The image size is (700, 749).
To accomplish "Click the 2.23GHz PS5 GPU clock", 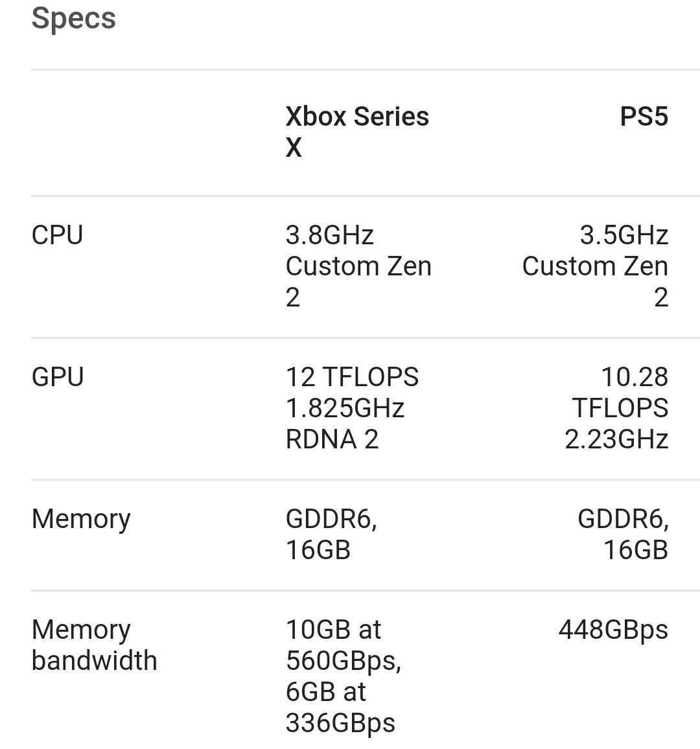I will [616, 439].
